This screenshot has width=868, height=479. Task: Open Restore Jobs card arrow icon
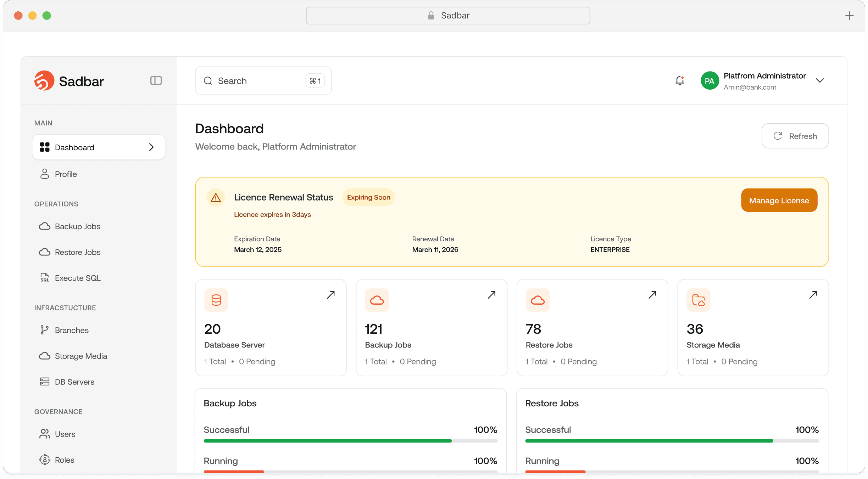click(652, 295)
